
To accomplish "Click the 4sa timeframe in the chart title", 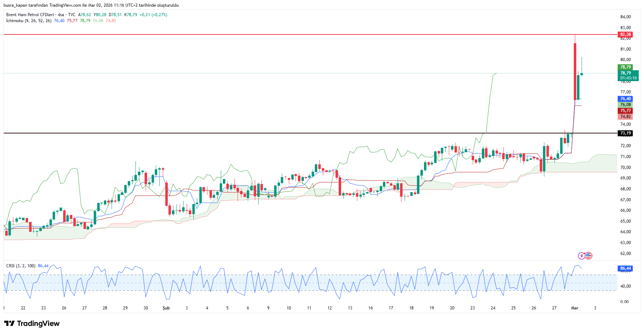I will [x=61, y=15].
